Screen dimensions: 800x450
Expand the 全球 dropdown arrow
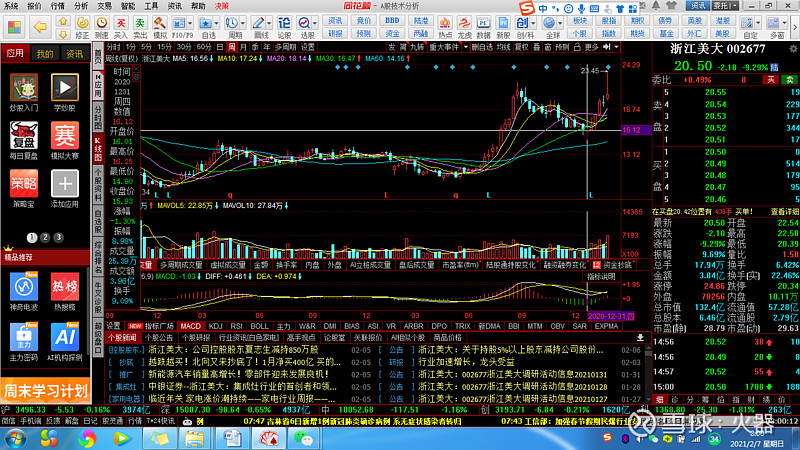click(x=560, y=23)
